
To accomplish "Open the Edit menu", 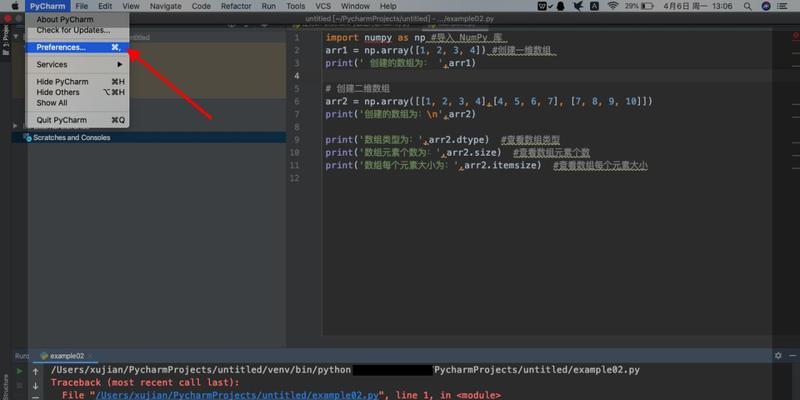I will (105, 6).
